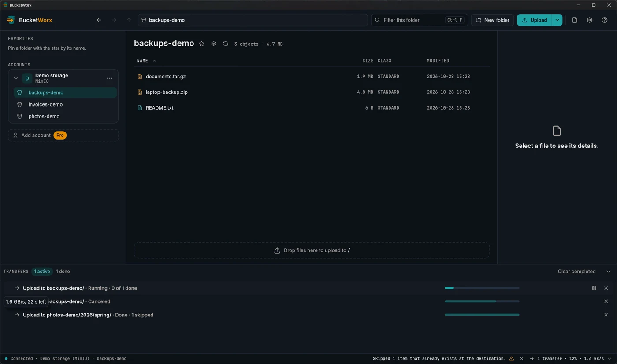Viewport: 617px width, 364px height.
Task: Refresh the backups-demo folder listing
Action: (226, 44)
